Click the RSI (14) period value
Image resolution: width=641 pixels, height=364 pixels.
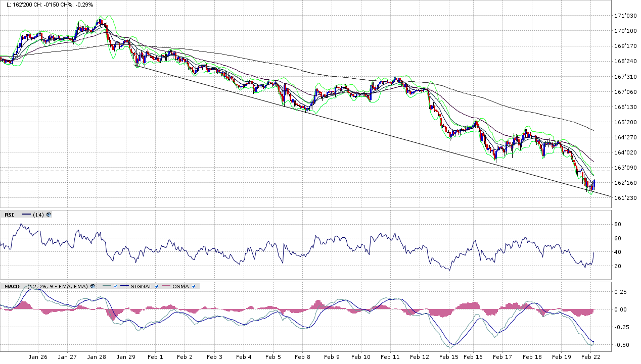38,215
